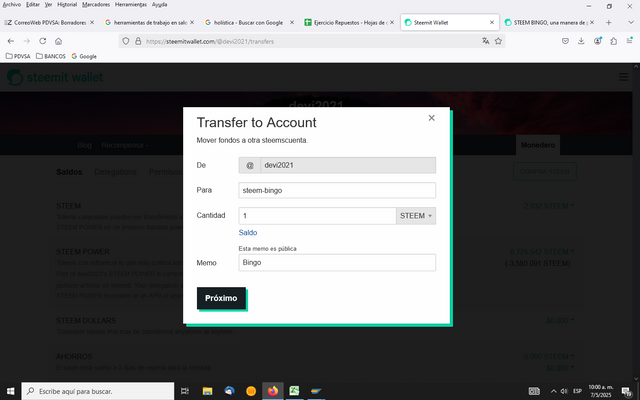The image size is (640, 400).
Task: Open the Herramientas menu
Action: (x=131, y=4)
